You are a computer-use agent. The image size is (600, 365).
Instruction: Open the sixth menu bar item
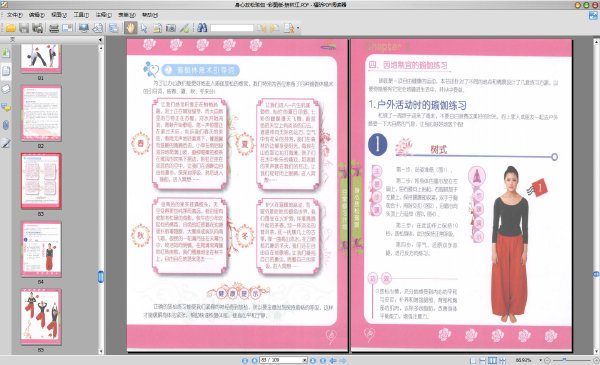(x=126, y=15)
